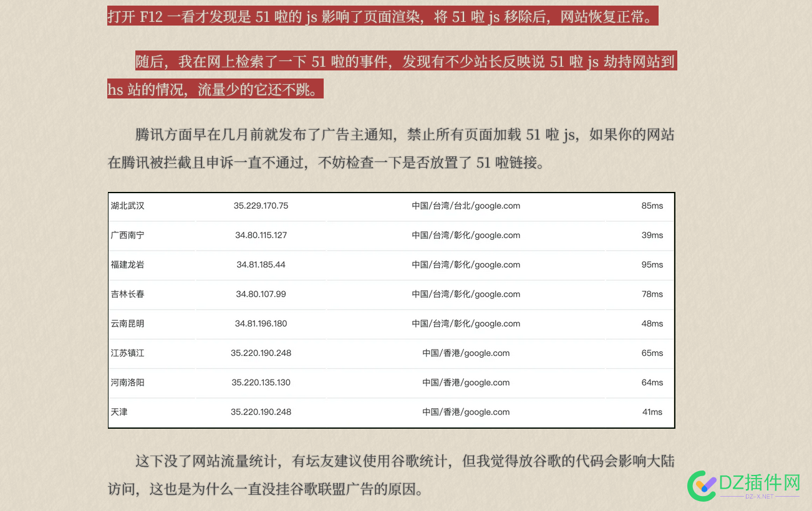Viewport: 812px width, 511px height.
Task: Click location cell in 河南洛阳 row
Action: (466, 382)
